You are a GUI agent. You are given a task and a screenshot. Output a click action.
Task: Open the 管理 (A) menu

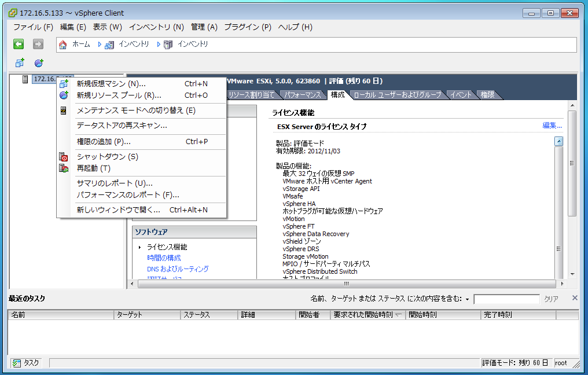point(204,27)
